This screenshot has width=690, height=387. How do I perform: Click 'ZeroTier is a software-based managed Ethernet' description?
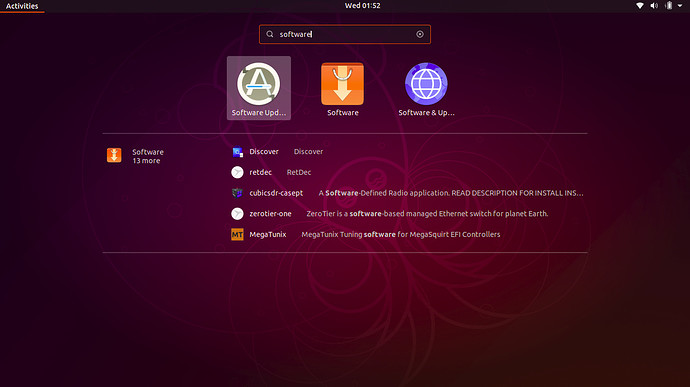point(427,214)
